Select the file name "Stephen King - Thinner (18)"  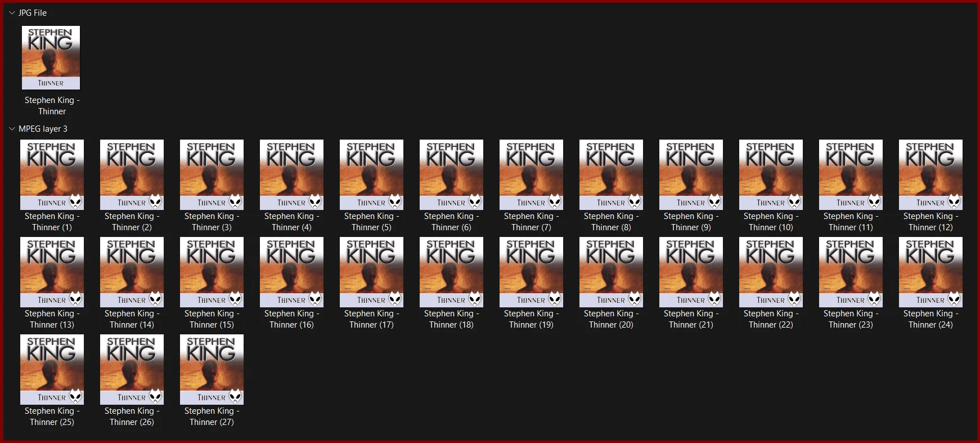point(451,319)
